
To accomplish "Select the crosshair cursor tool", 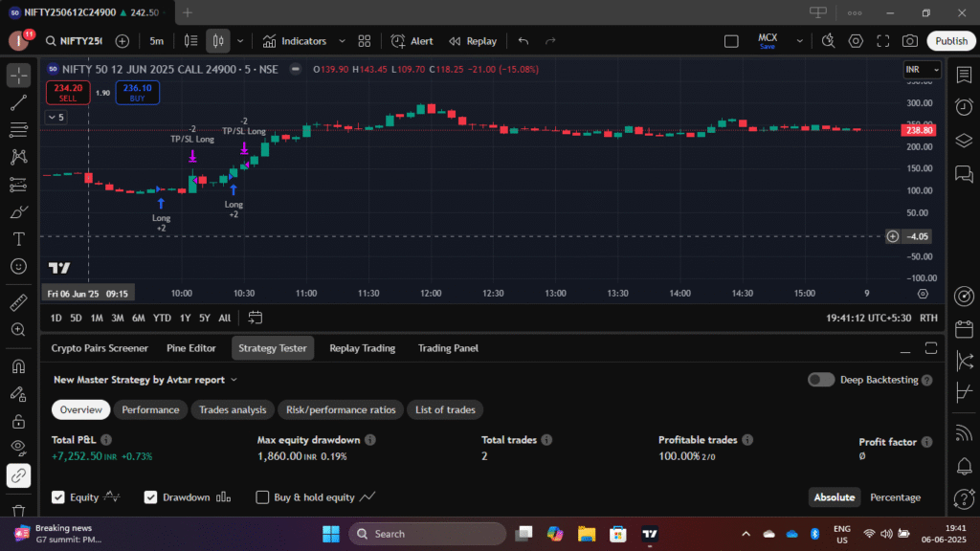I will [19, 76].
